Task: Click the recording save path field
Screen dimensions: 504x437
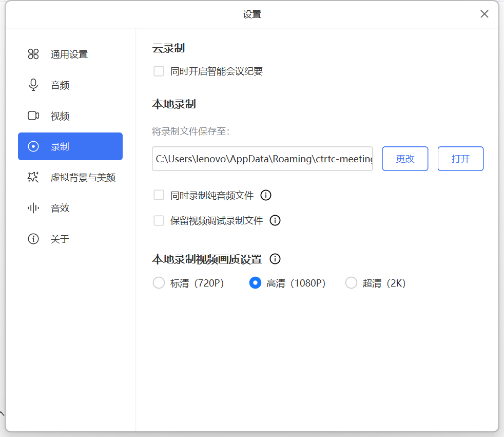Action: 262,159
